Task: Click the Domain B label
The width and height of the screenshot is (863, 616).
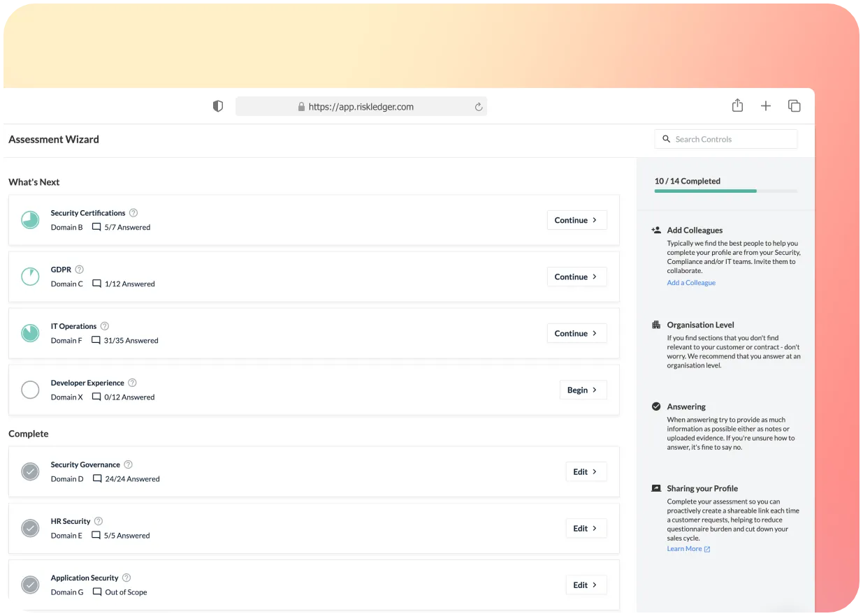Action: pyautogui.click(x=67, y=227)
